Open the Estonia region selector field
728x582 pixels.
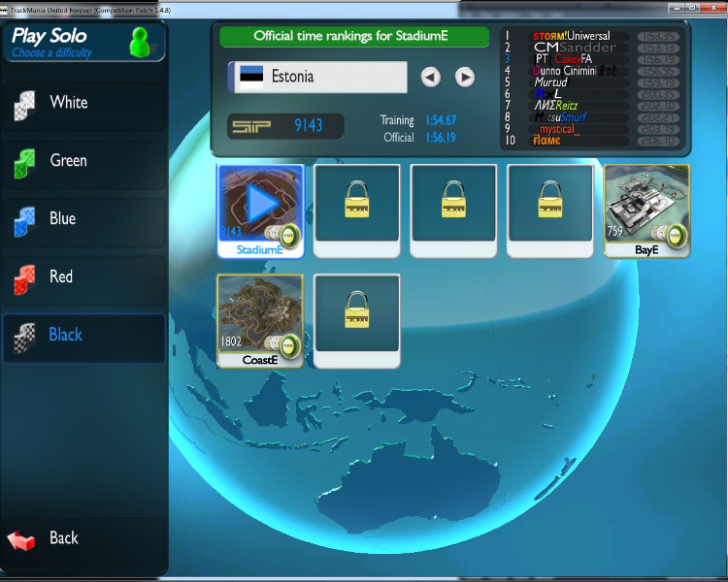point(330,77)
